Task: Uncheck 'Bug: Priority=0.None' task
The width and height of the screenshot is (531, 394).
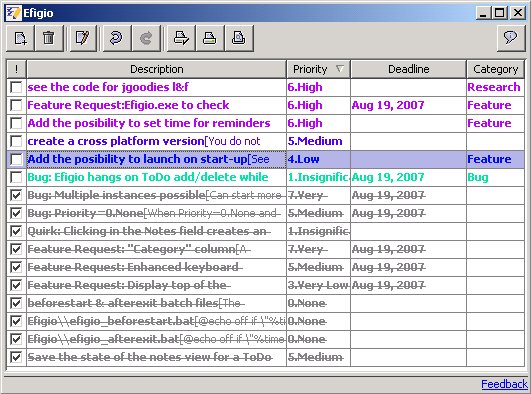Action: (16, 213)
